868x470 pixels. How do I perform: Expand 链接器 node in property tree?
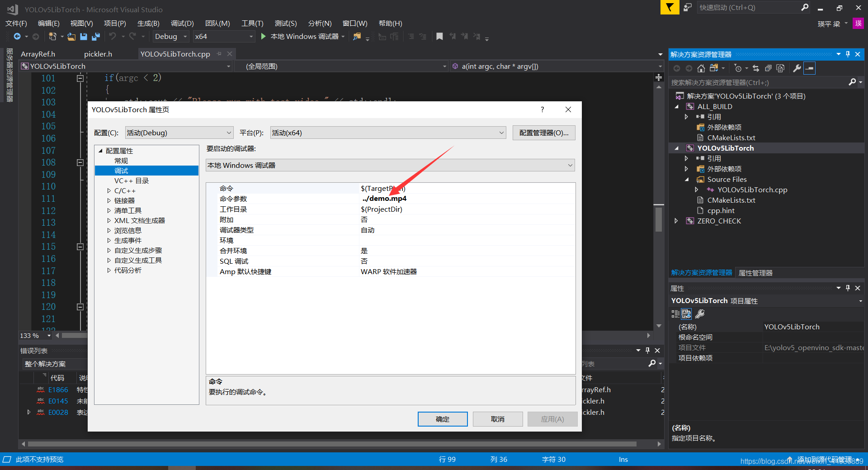pos(109,201)
